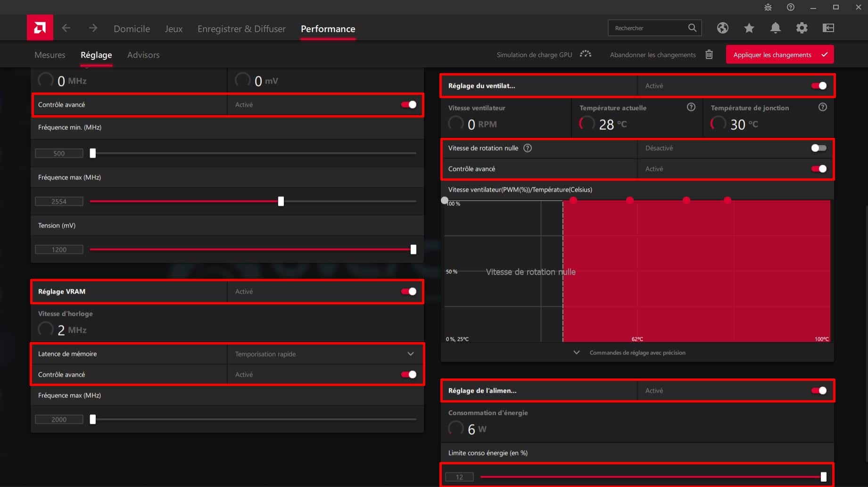Click the search magnifier icon

692,28
